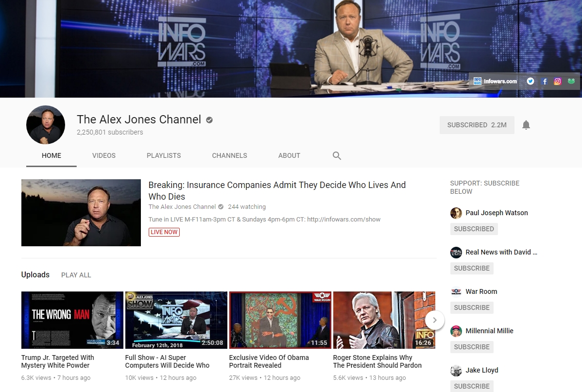Open the Instagram link in channel banner
Viewport: 582px width, 392px height.
558,81
